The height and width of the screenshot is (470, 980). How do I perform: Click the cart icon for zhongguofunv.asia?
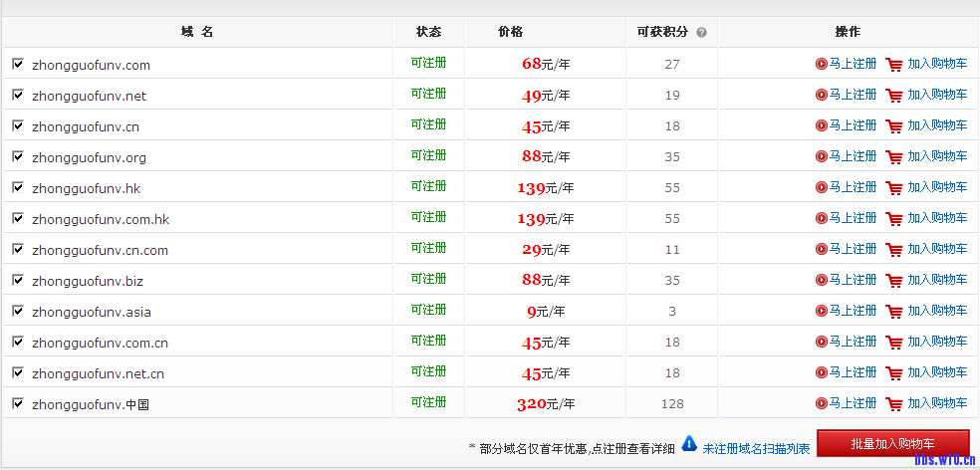click(x=894, y=311)
